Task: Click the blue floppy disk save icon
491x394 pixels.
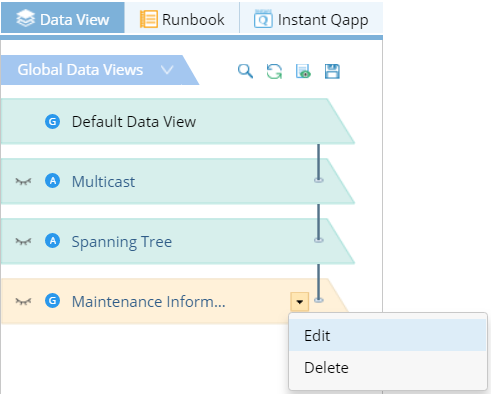Action: (332, 71)
